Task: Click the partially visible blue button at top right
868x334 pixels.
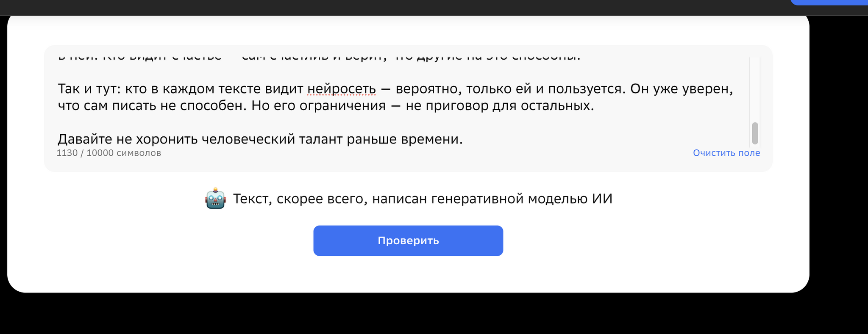Action: point(829,3)
